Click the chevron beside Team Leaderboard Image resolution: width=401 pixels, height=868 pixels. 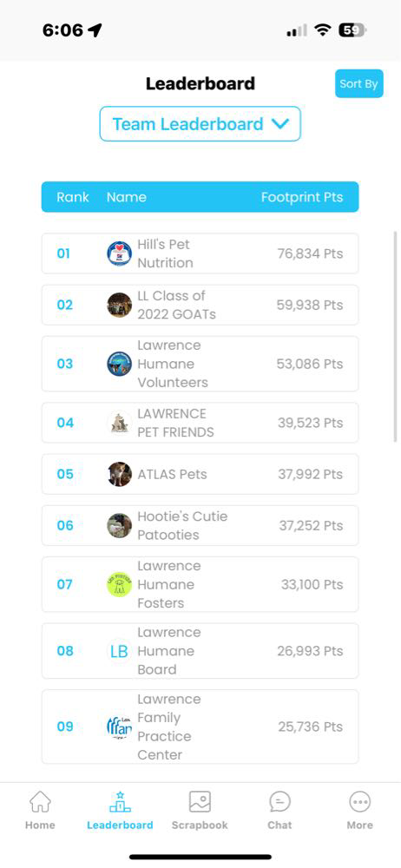click(x=280, y=124)
